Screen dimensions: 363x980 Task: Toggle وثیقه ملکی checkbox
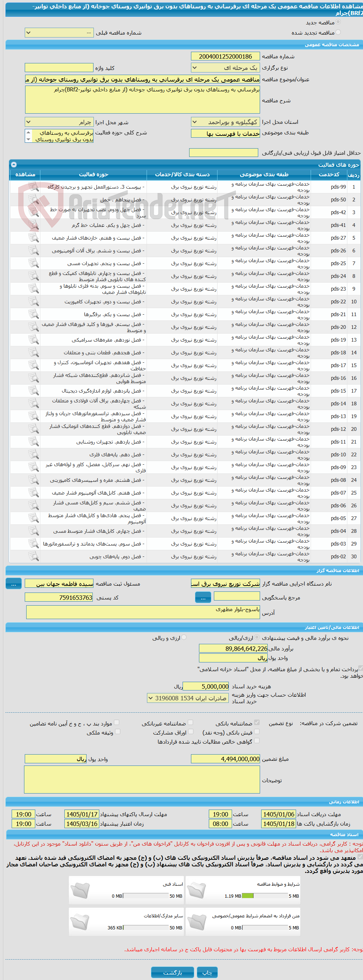(x=117, y=732)
